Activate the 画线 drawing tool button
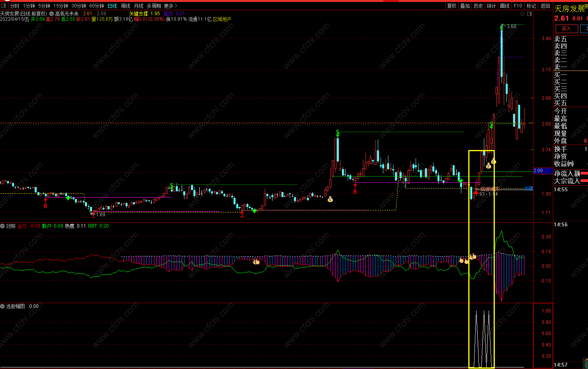Screen dimensions: 588x369 505,6
